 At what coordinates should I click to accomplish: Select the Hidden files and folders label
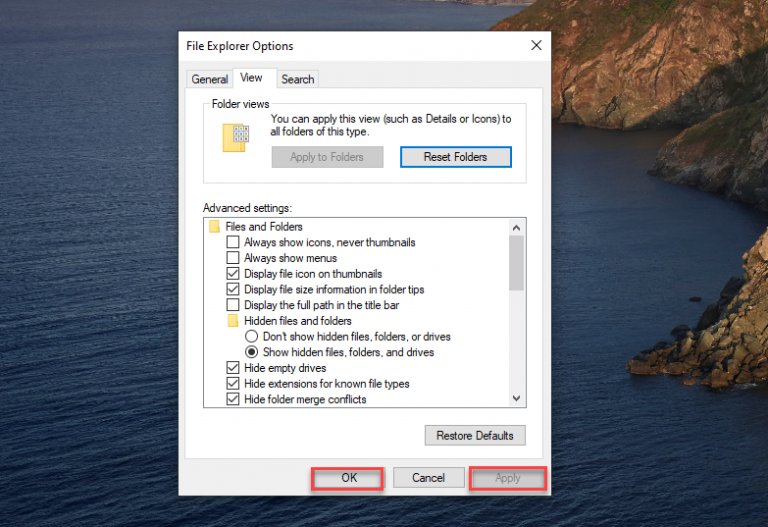pos(298,321)
